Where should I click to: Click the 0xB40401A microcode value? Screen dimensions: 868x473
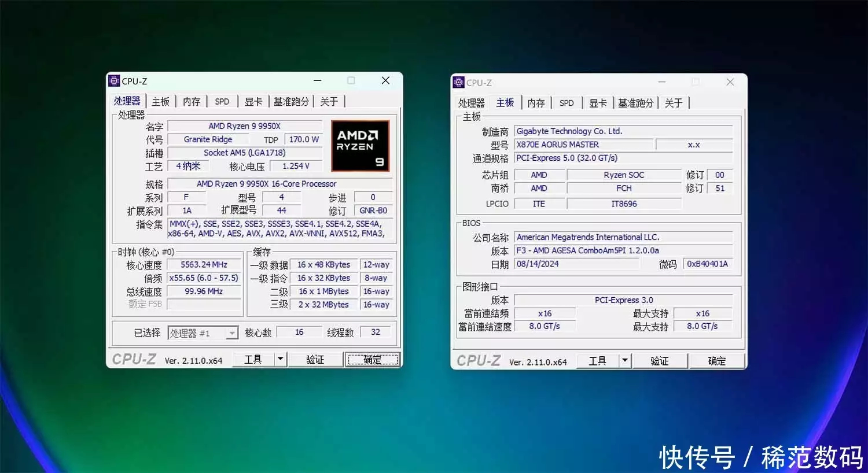[708, 264]
